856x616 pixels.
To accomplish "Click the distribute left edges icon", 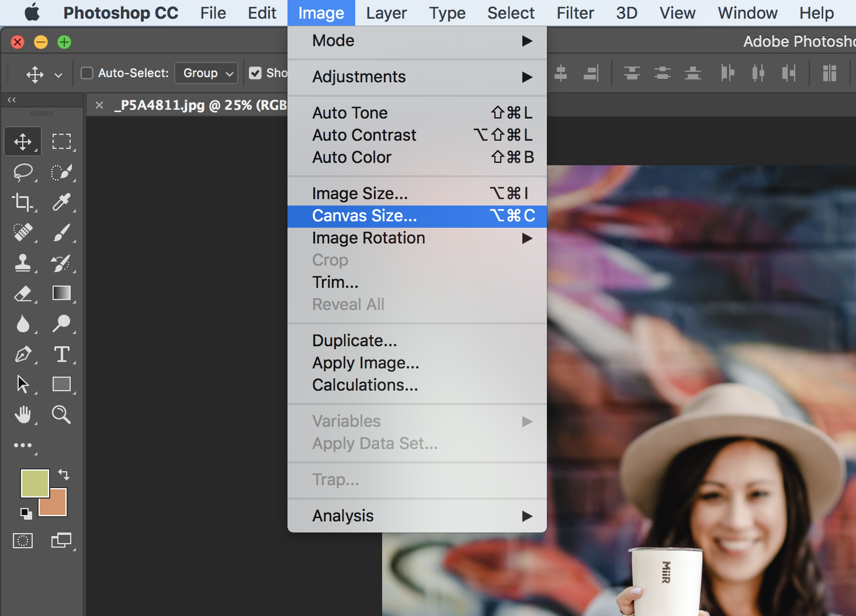I will [x=727, y=73].
